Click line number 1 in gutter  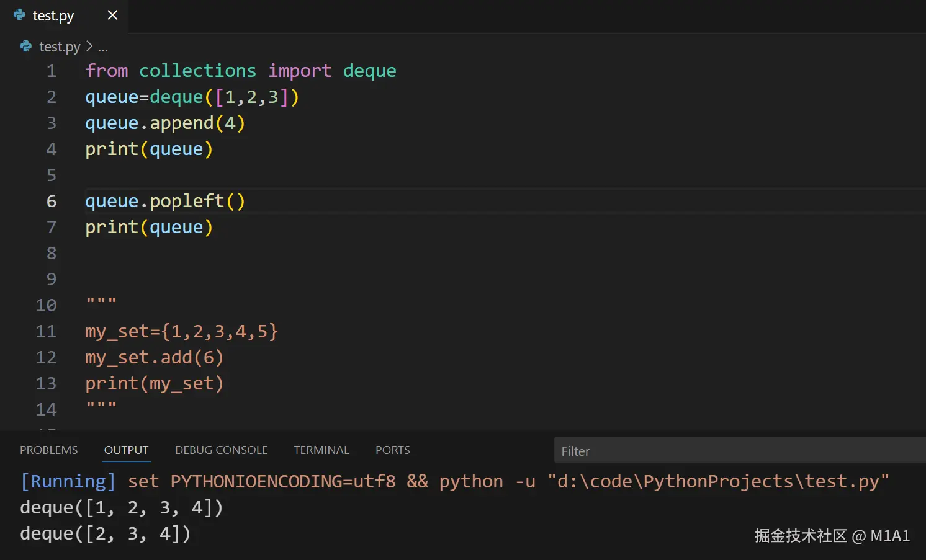pos(52,71)
